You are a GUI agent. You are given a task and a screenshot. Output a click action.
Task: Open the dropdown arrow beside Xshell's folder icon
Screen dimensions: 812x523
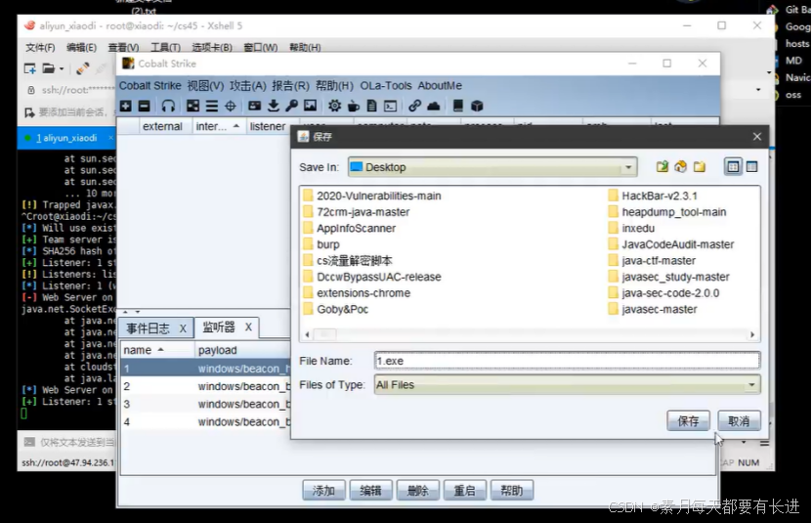click(x=62, y=68)
